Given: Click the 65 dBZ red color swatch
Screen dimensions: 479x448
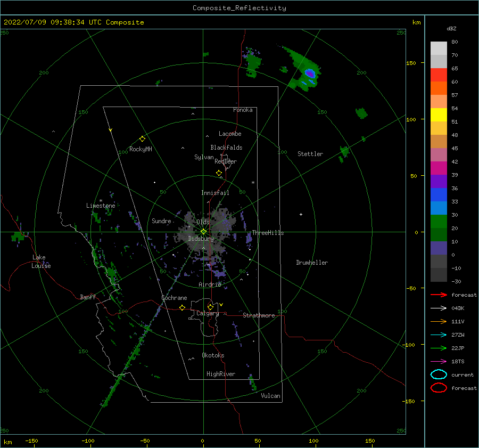Looking at the screenshot, I should (x=439, y=75).
